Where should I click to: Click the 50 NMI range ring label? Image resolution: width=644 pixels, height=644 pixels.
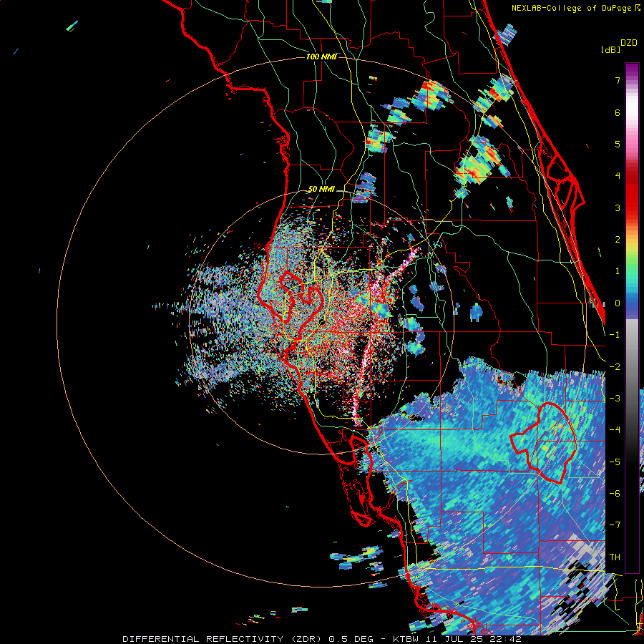tap(321, 190)
